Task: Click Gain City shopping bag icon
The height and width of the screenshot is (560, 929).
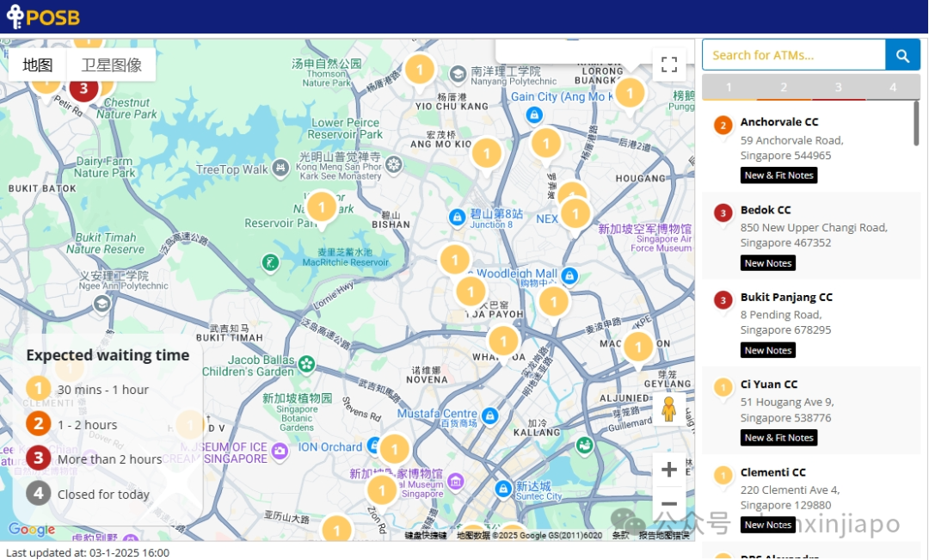Action: coord(534,115)
